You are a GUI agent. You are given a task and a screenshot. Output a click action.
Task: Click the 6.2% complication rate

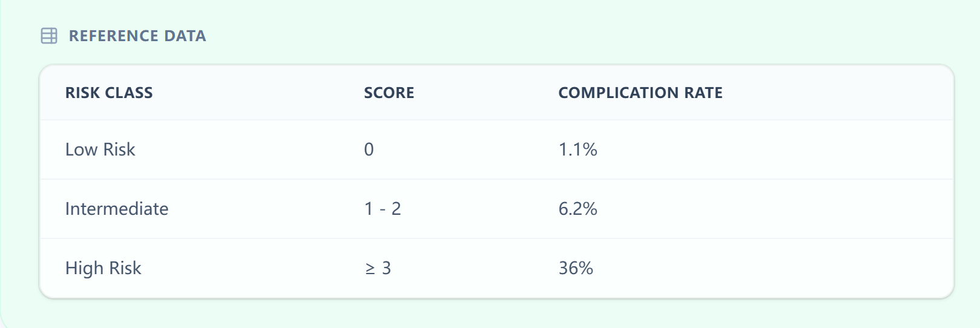click(577, 209)
